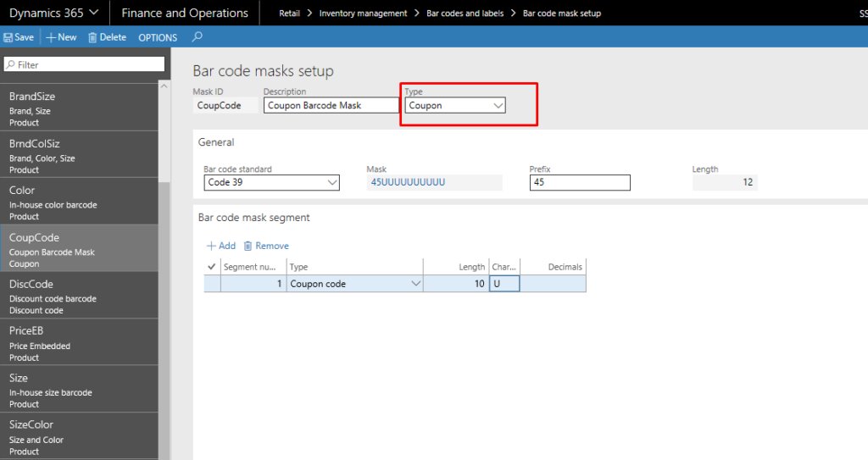Click the Filter search box
868x460 pixels.
tap(84, 64)
